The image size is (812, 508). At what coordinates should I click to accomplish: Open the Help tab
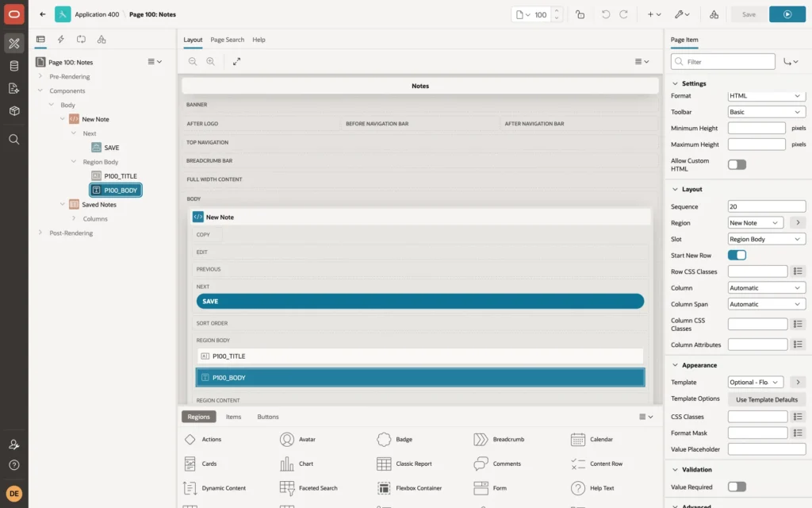click(259, 40)
